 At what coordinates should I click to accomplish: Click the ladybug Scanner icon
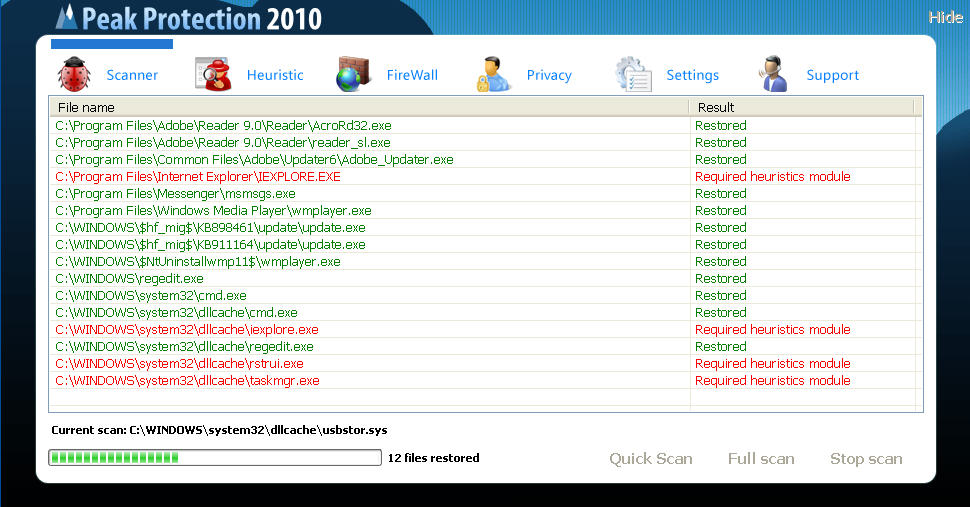[74, 74]
